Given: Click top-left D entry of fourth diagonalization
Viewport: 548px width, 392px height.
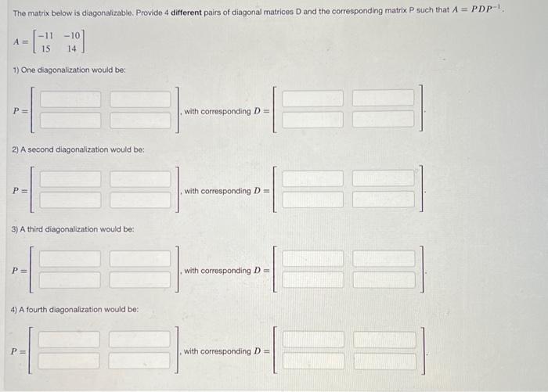Looking at the screenshot, I should [313, 340].
